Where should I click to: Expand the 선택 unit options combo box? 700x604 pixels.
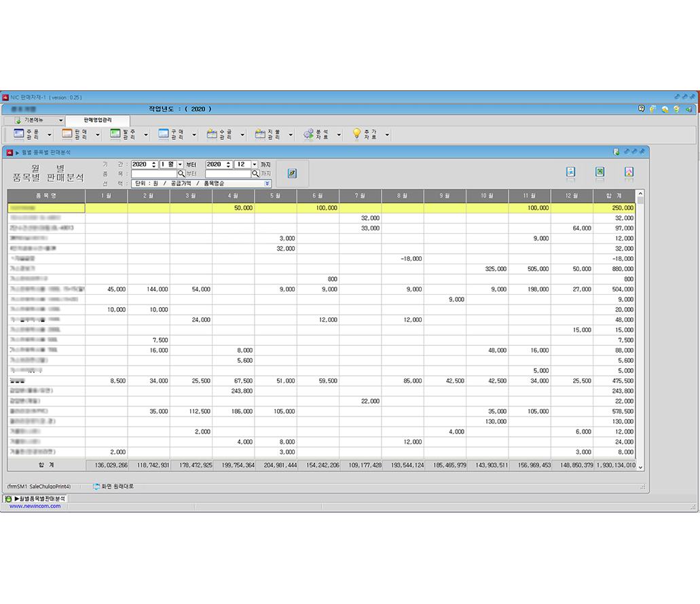267,183
